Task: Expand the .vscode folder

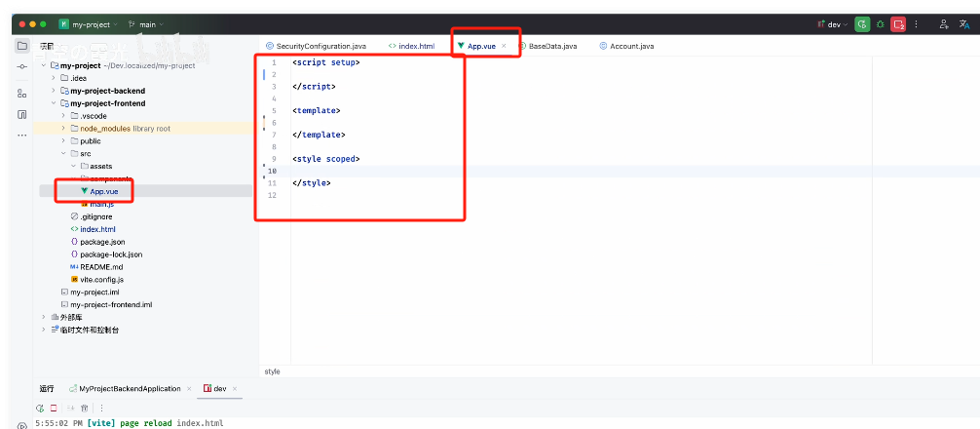Action: (x=63, y=116)
